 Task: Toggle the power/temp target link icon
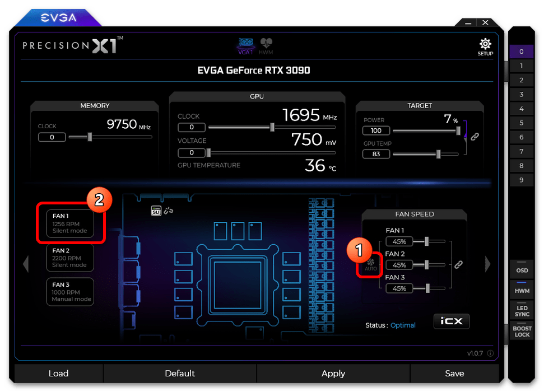click(x=475, y=136)
